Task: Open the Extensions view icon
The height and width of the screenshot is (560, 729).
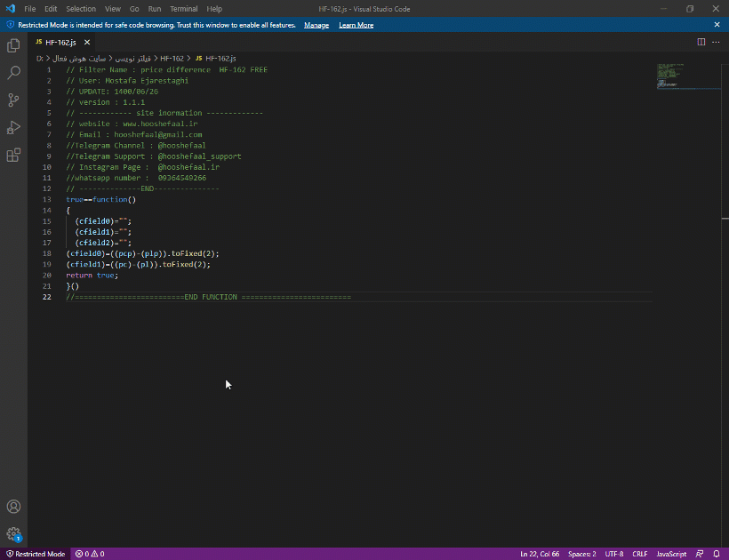Action: (13, 156)
